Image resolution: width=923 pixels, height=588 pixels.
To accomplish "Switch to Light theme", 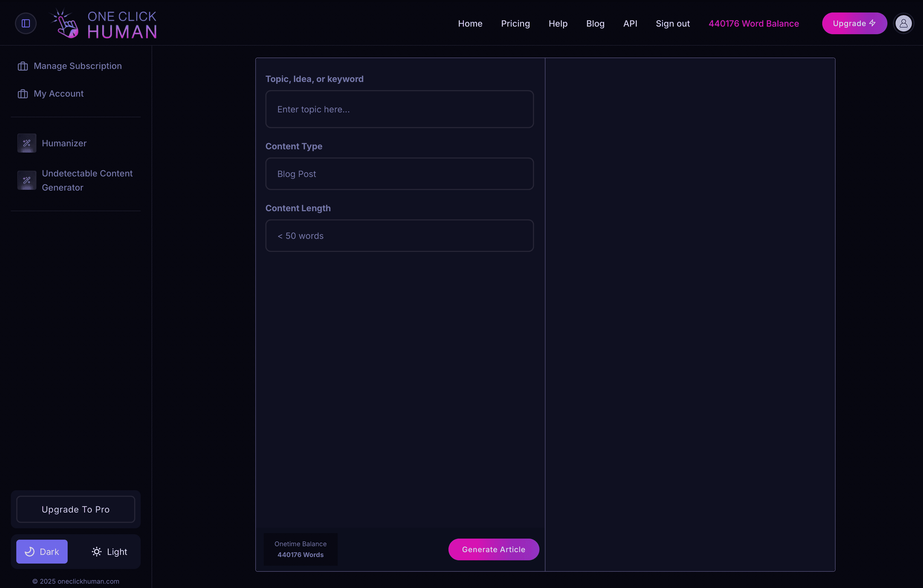I will 109,552.
